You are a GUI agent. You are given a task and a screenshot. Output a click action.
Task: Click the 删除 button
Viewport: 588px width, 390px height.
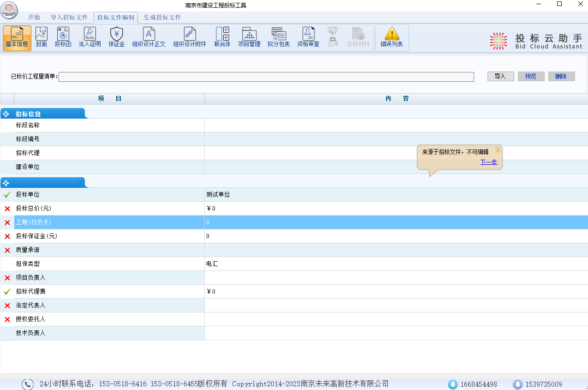click(561, 77)
